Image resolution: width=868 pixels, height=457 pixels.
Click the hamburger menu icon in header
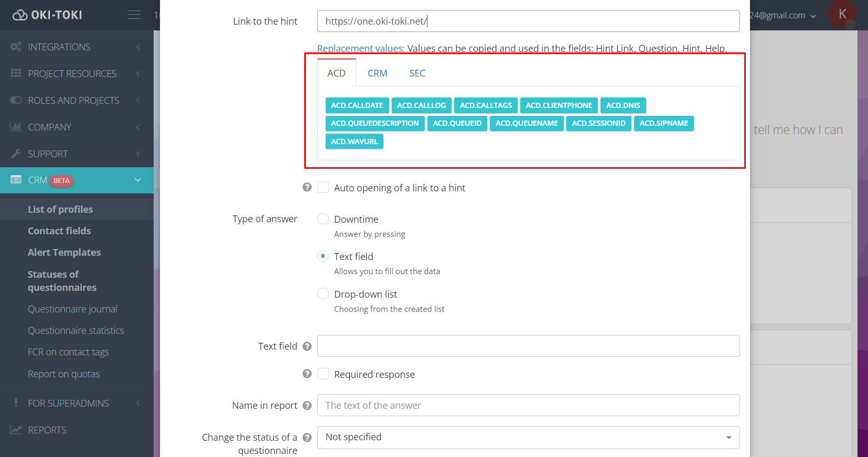[x=134, y=15]
